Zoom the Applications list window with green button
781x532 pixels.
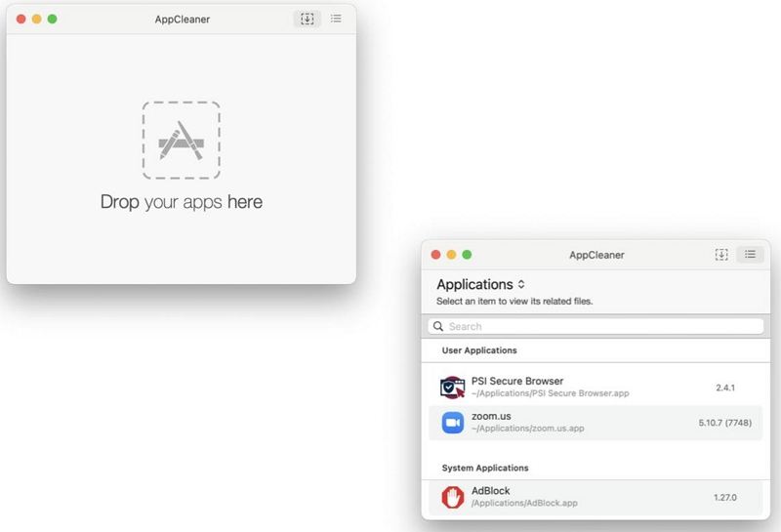(467, 255)
